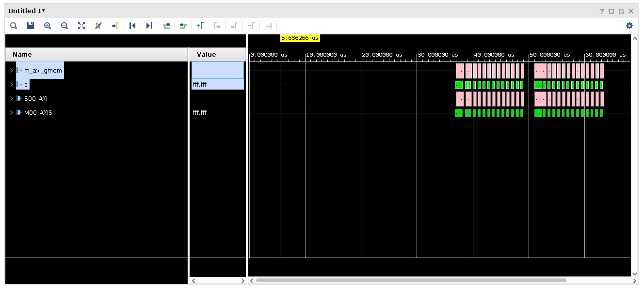Click Go to Cursor toolbar icon
Screen dimensions: 644x291
click(x=115, y=26)
